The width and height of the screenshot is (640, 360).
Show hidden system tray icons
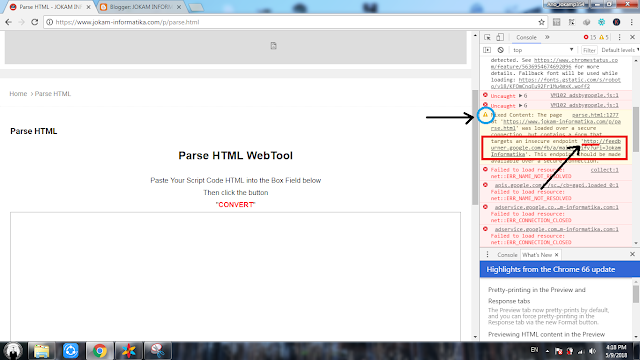(x=547, y=351)
